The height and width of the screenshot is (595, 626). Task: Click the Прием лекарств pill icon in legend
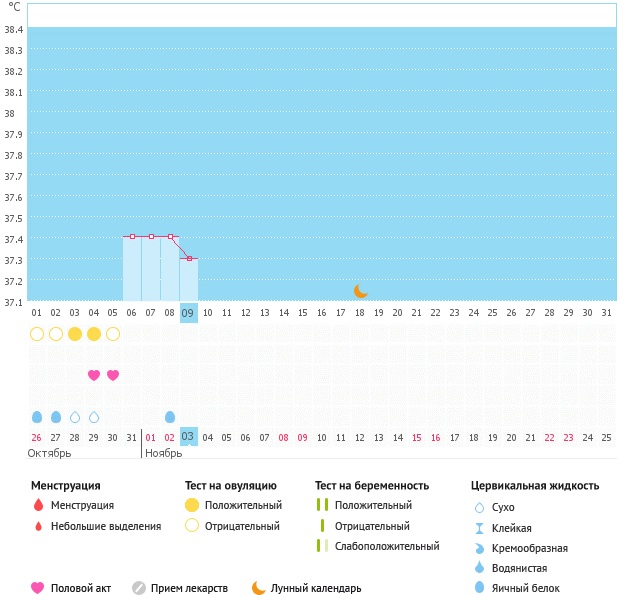coord(139,588)
